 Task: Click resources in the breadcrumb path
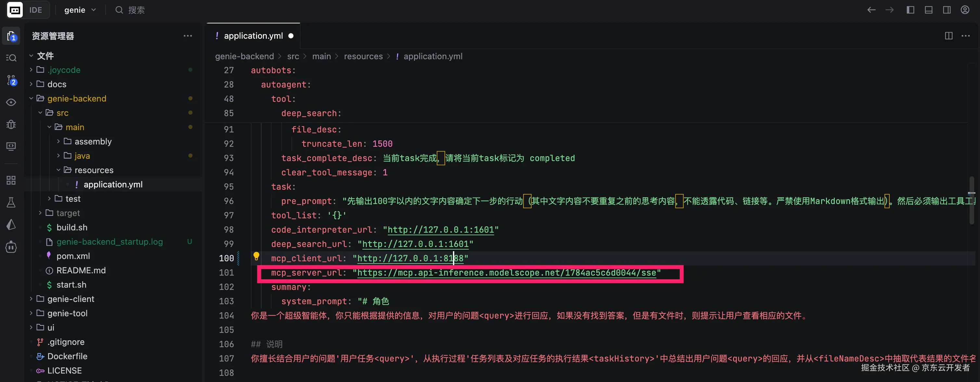(363, 56)
